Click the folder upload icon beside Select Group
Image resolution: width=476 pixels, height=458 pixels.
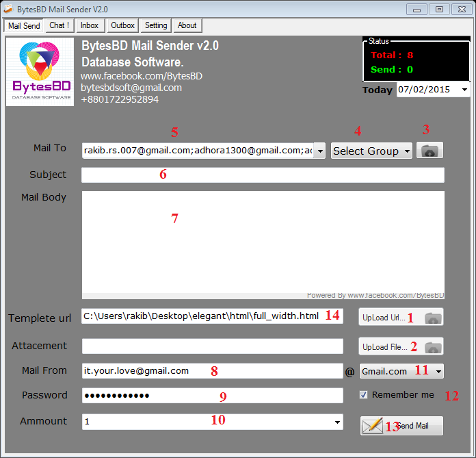[429, 150]
